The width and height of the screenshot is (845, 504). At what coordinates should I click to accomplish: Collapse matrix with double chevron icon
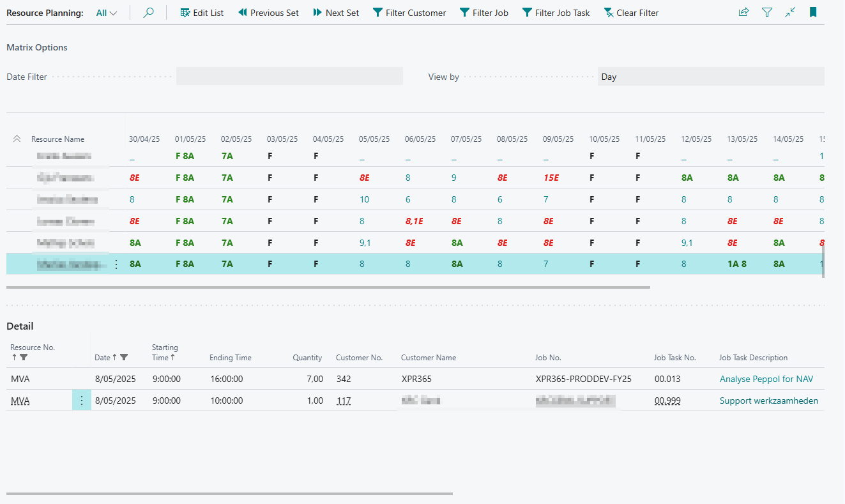tap(17, 139)
